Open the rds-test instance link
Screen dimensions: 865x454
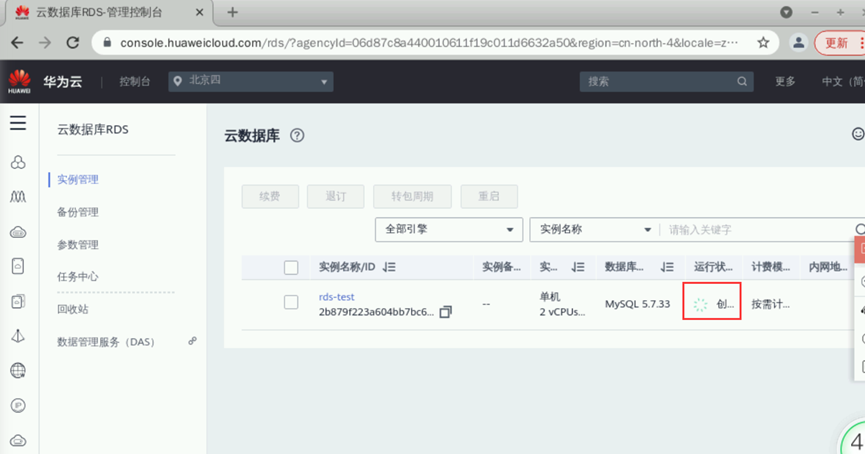pyautogui.click(x=337, y=297)
